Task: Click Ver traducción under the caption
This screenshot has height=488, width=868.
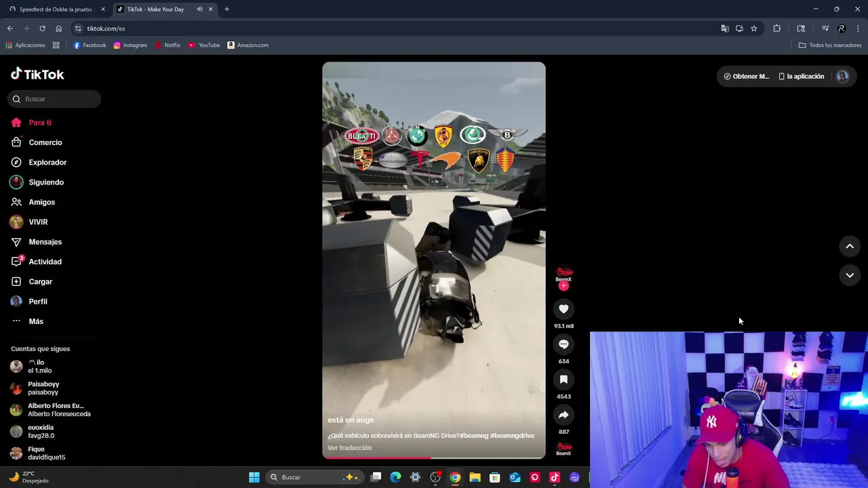Action: point(349,448)
